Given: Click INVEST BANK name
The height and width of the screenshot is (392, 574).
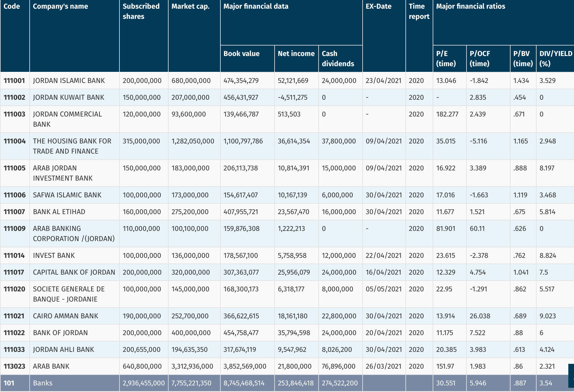Looking at the screenshot, I should 54,255.
